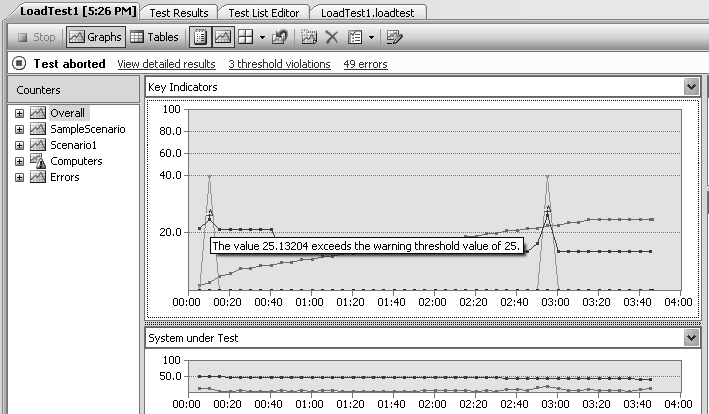This screenshot has height=414, width=709.
Task: Click the Overall graph icon
Action: [x=38, y=113]
